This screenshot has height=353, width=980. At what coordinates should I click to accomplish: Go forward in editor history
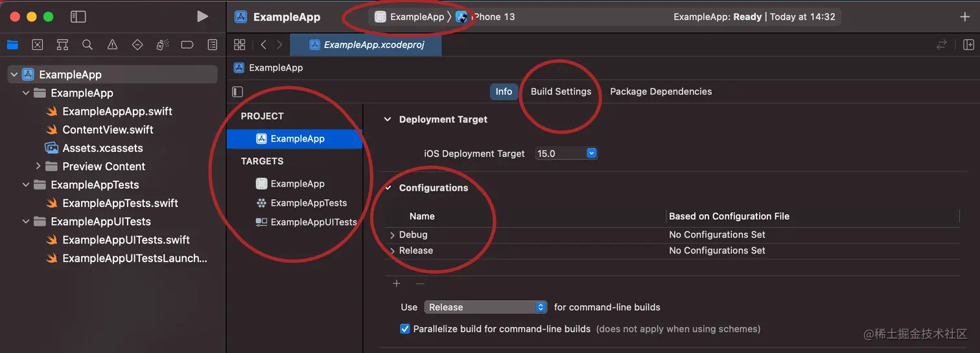point(279,45)
